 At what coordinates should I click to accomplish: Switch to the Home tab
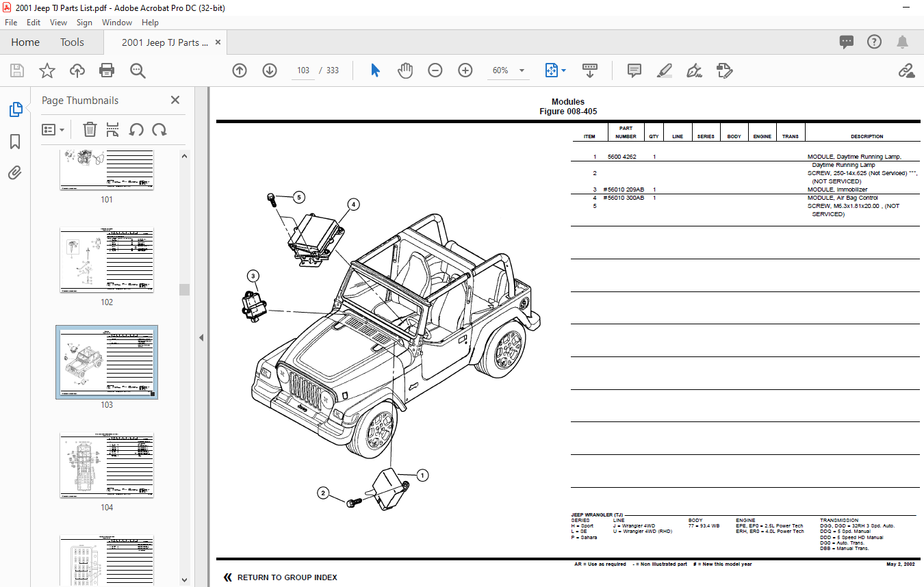click(25, 42)
